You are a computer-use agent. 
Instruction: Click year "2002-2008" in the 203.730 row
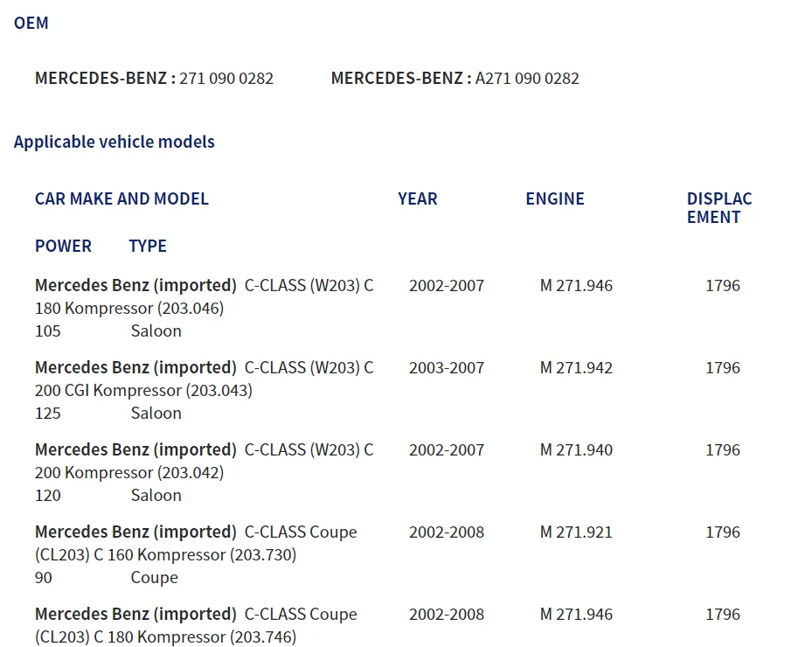[x=447, y=532]
